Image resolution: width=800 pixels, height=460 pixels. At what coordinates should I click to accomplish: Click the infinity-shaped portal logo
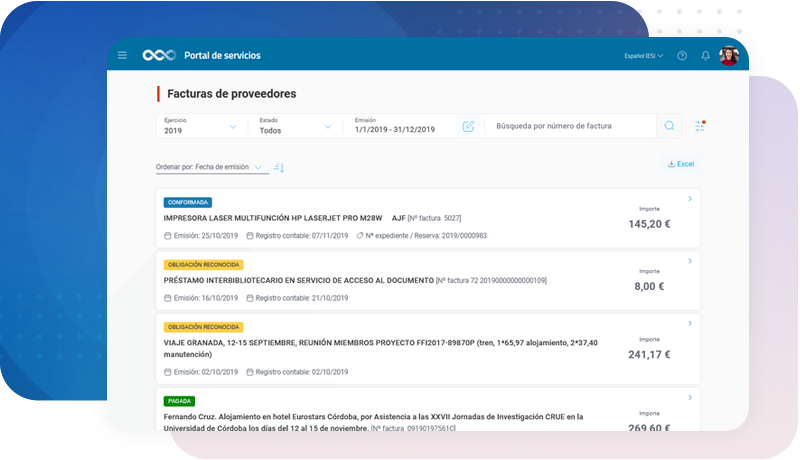click(x=159, y=55)
